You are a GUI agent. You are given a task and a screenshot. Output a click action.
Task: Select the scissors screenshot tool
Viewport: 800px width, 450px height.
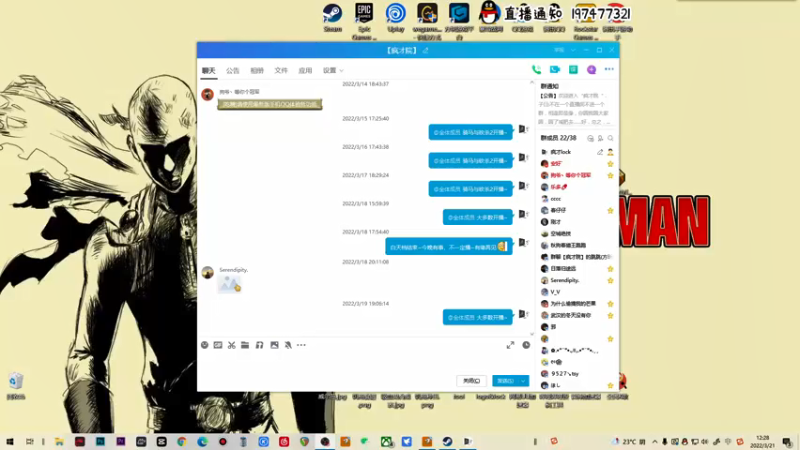tap(232, 345)
